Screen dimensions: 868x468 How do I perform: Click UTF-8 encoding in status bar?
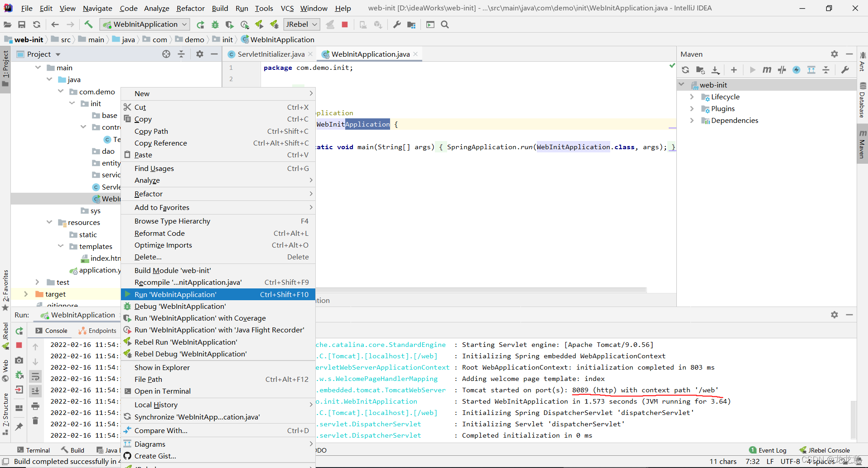pyautogui.click(x=790, y=461)
